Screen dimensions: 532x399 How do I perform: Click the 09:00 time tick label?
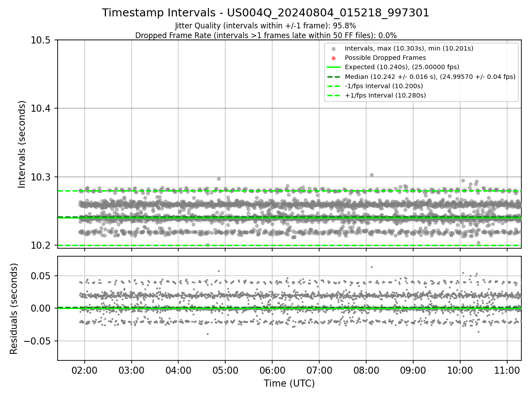point(413,370)
